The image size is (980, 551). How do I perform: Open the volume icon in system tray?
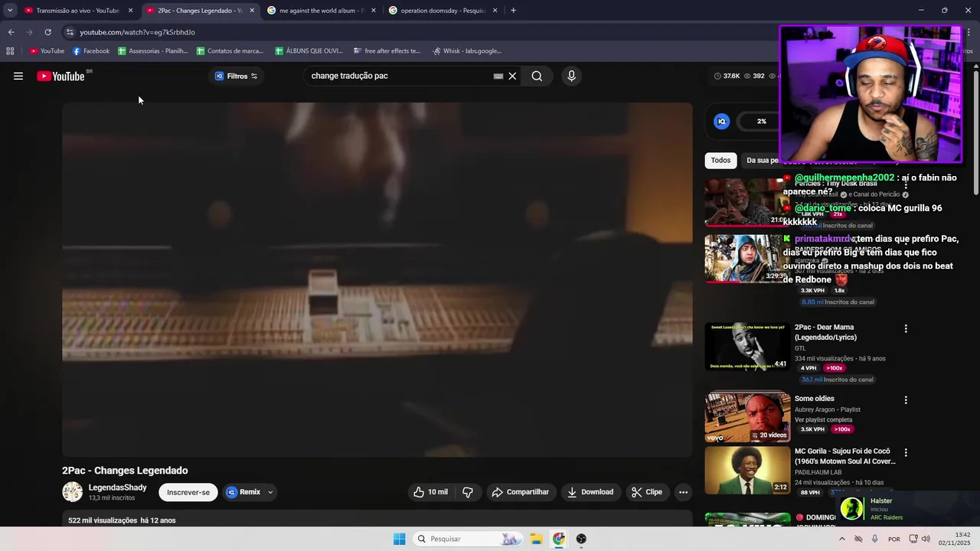click(926, 539)
